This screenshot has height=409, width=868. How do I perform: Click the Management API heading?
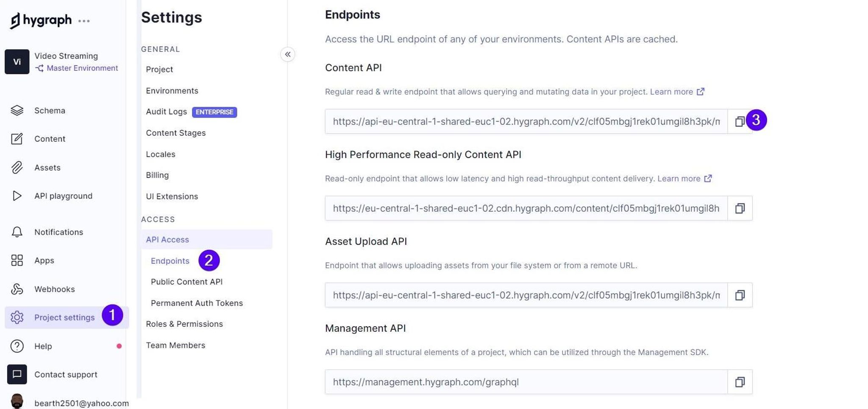365,328
